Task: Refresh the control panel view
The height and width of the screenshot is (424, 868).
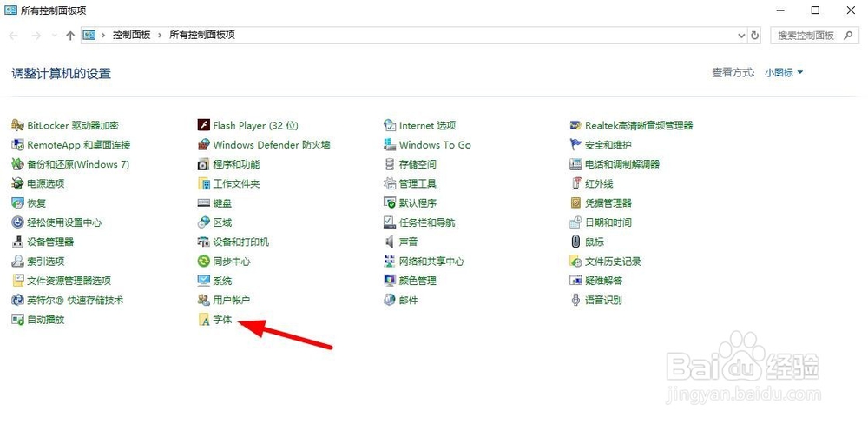Action: pyautogui.click(x=755, y=36)
